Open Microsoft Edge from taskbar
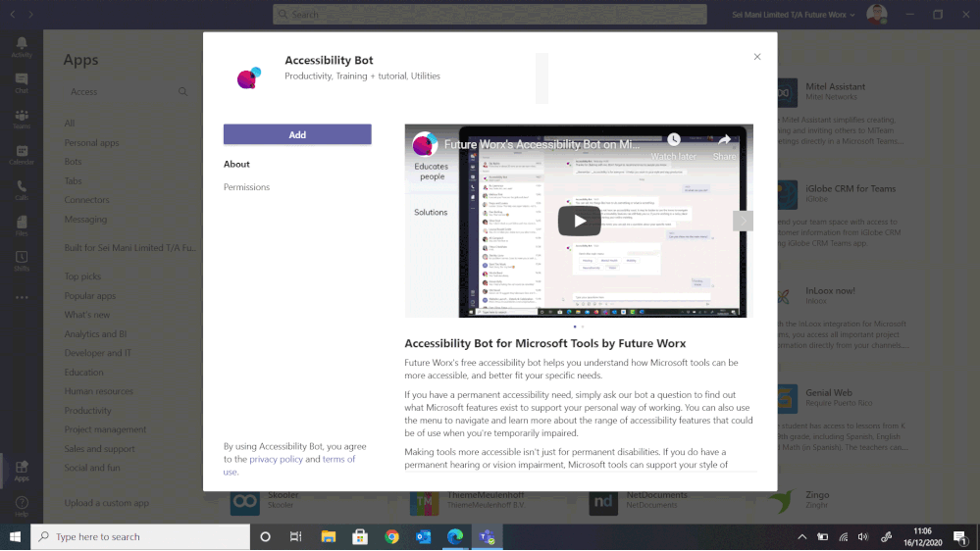 point(455,537)
